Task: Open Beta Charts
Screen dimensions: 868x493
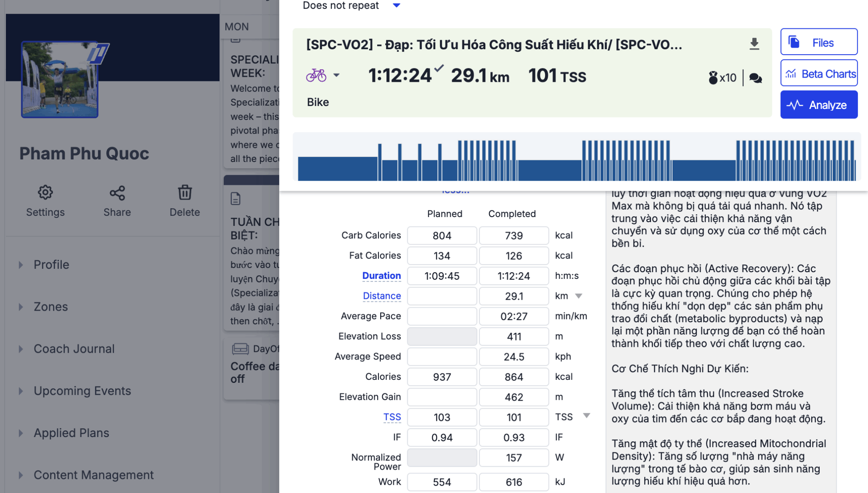Action: pos(819,74)
